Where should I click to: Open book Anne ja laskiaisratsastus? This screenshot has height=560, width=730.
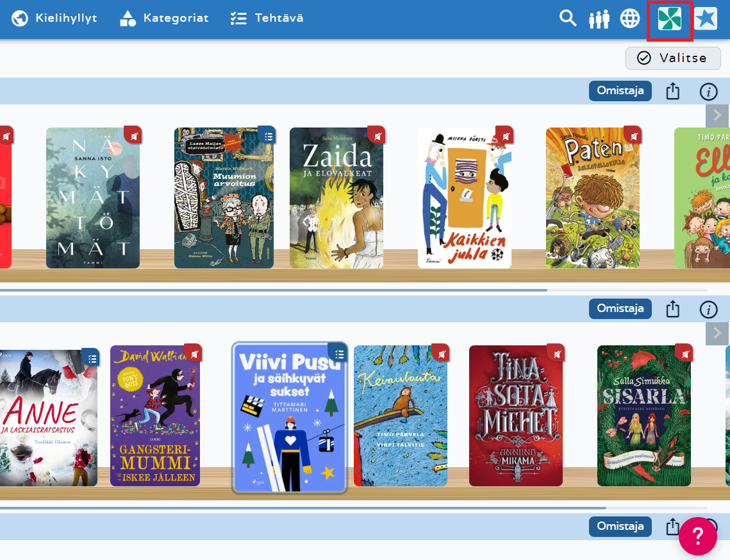[49, 418]
